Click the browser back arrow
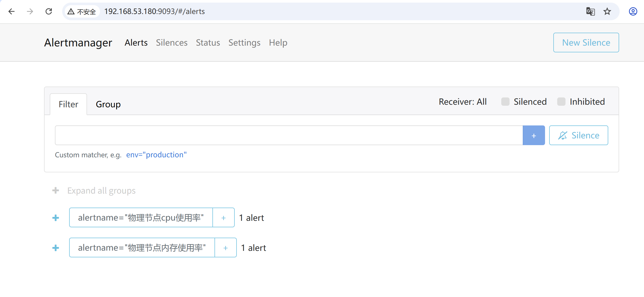The height and width of the screenshot is (297, 644). (x=11, y=11)
